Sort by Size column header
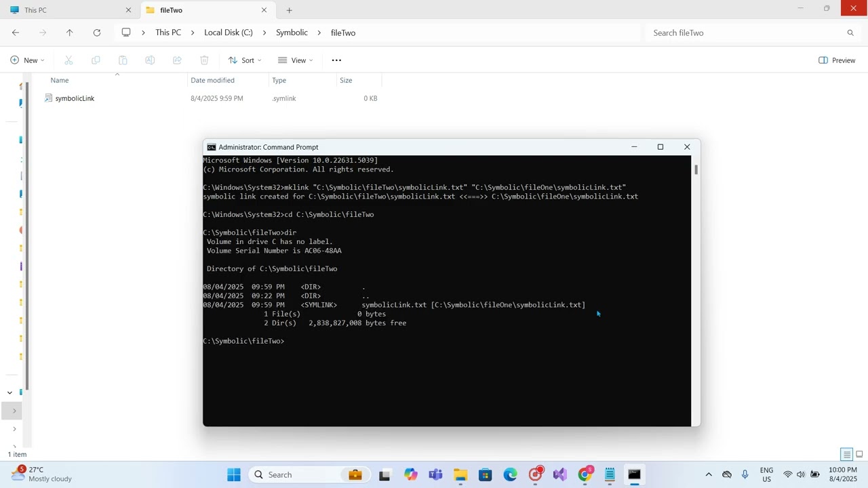 pos(346,80)
